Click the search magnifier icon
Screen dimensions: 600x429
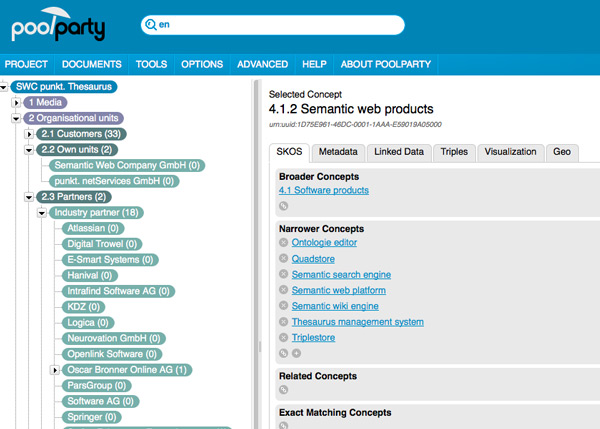click(151, 24)
